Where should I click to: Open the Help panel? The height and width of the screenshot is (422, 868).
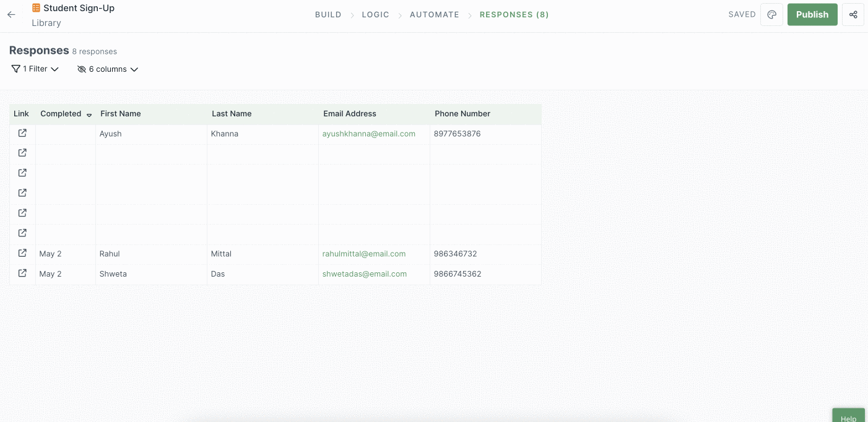(848, 417)
